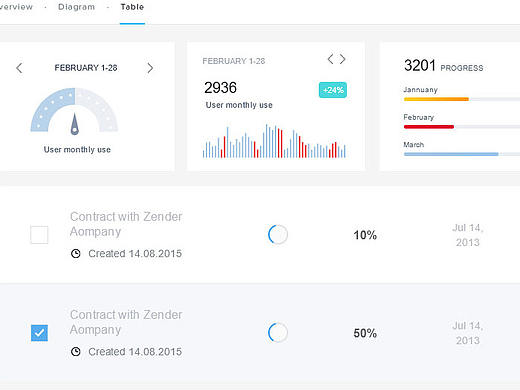Open second Contract with Zender Aompany title
Image resolution: width=520 pixels, height=390 pixels.
[126, 322]
